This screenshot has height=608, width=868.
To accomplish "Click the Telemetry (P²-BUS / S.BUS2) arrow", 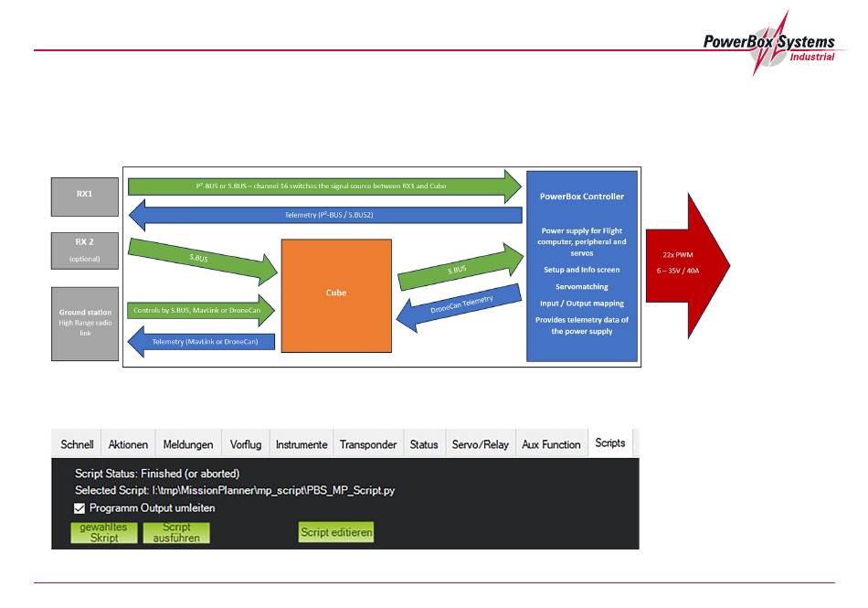I will click(x=325, y=215).
